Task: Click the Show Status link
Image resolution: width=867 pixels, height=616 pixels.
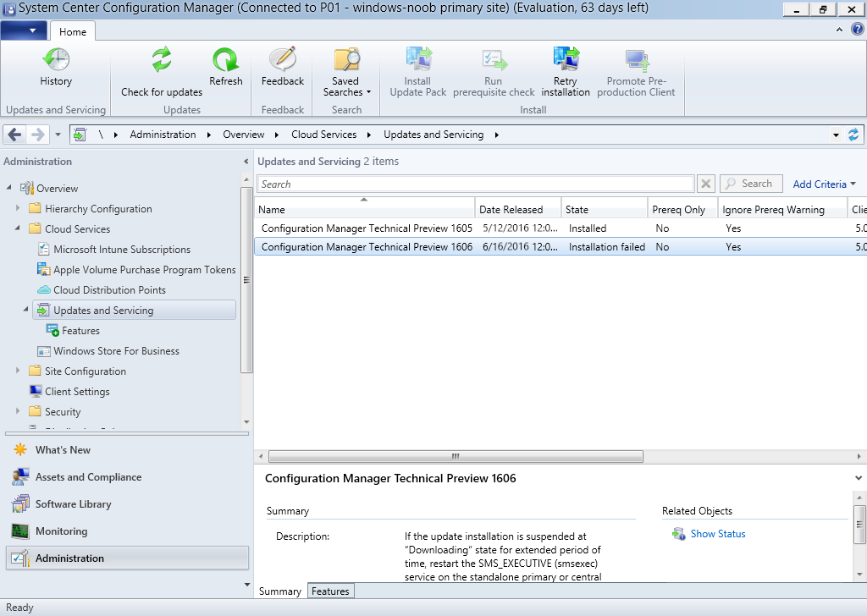Action: pos(718,534)
